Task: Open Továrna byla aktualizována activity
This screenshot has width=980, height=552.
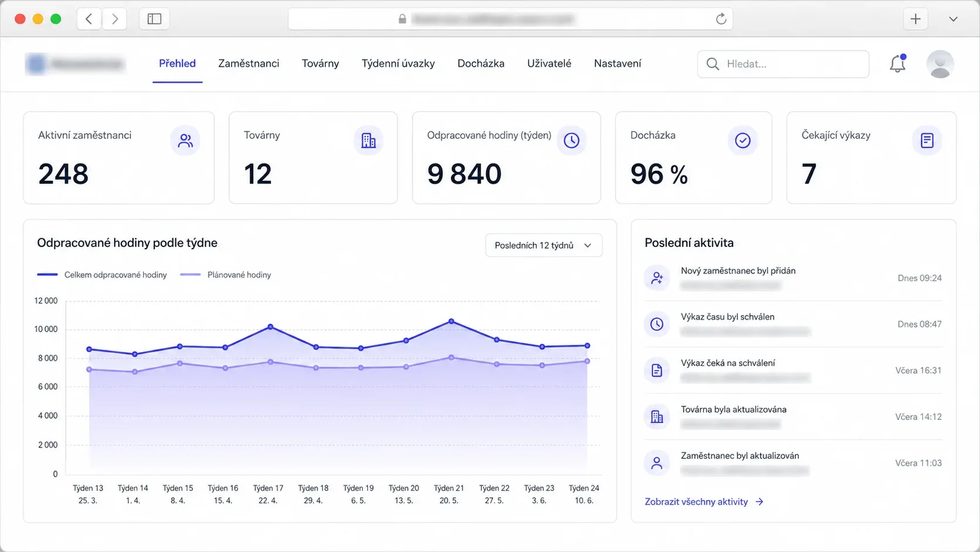Action: click(x=793, y=416)
